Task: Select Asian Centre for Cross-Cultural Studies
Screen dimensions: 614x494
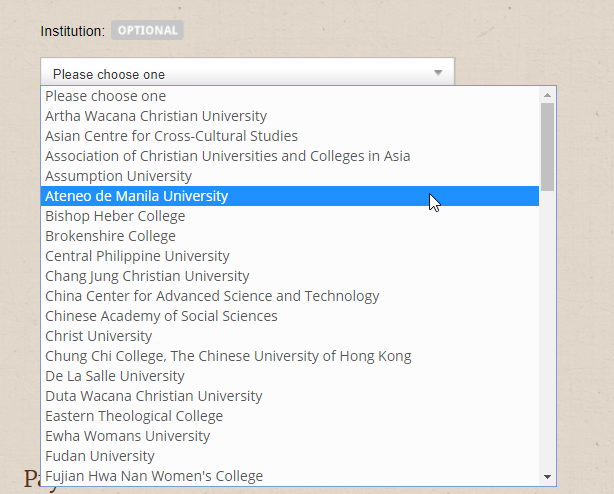Action: (171, 136)
